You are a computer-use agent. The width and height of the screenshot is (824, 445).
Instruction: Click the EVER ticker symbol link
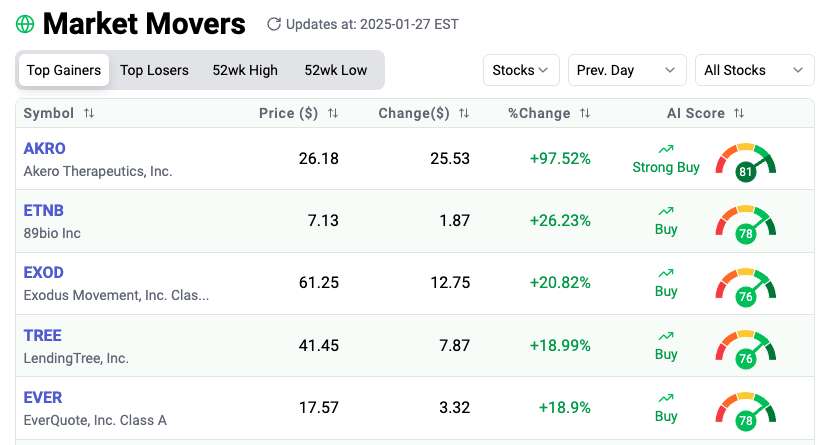pos(44,398)
